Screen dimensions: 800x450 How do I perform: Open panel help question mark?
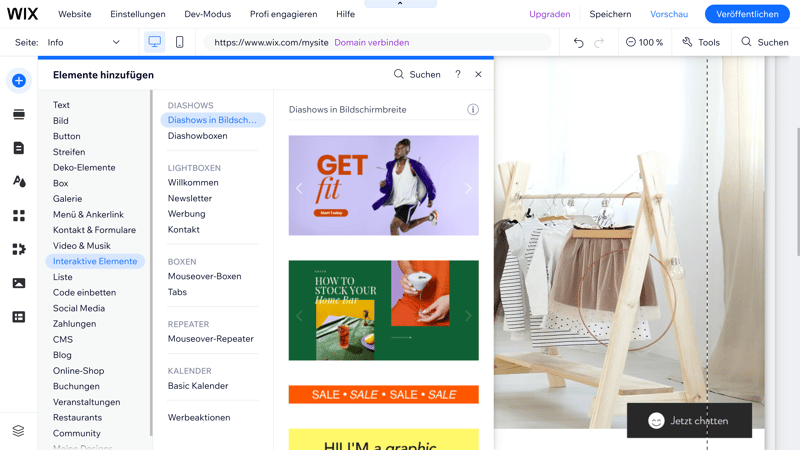click(458, 74)
